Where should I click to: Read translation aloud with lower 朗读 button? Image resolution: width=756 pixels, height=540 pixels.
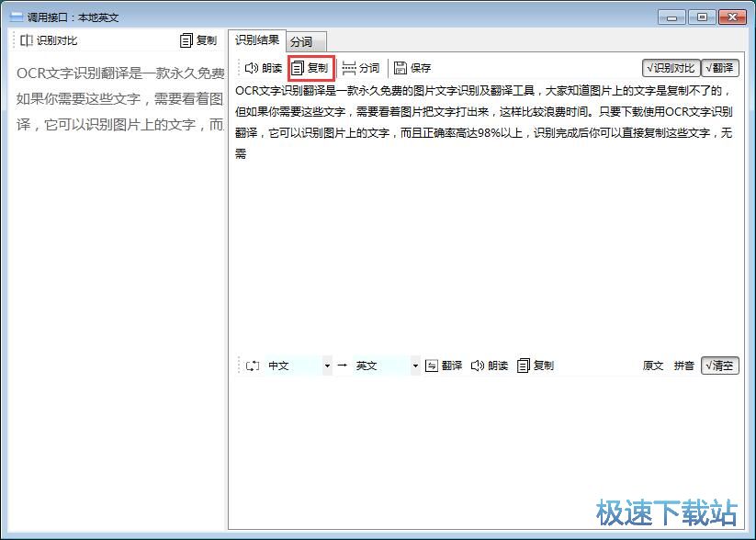coord(490,366)
